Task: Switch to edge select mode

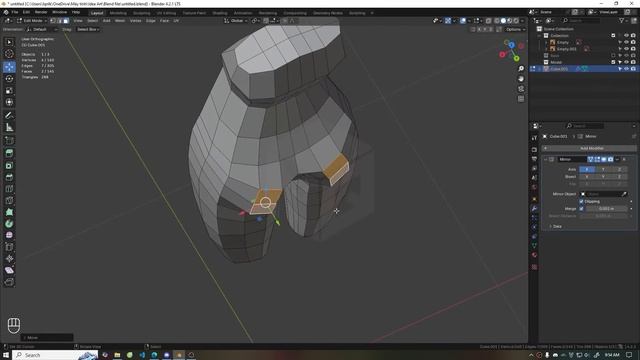Action: coord(60,20)
